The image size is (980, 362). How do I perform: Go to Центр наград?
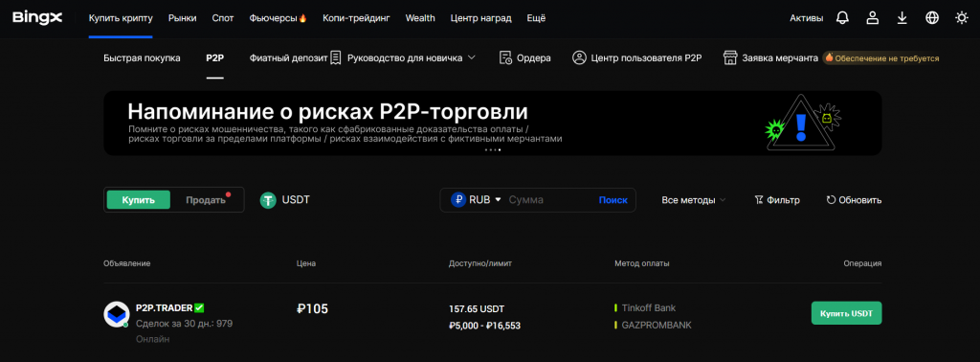coord(480,18)
